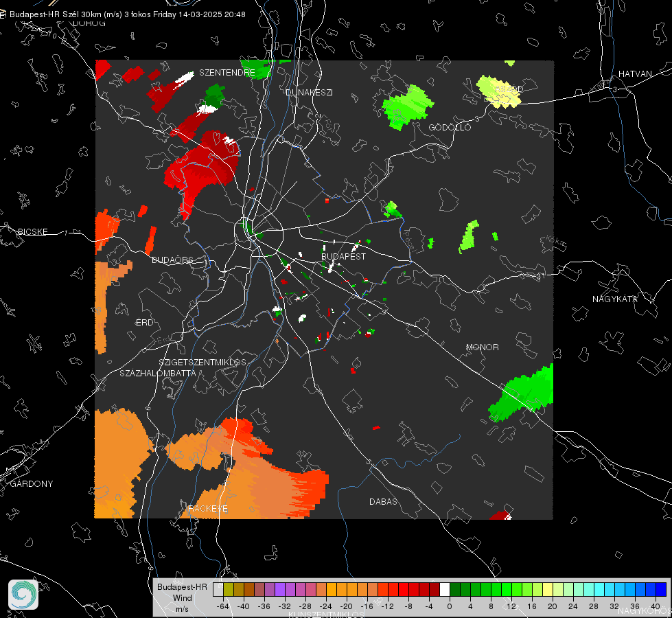Click the green echo southeast of Monor

[523, 392]
